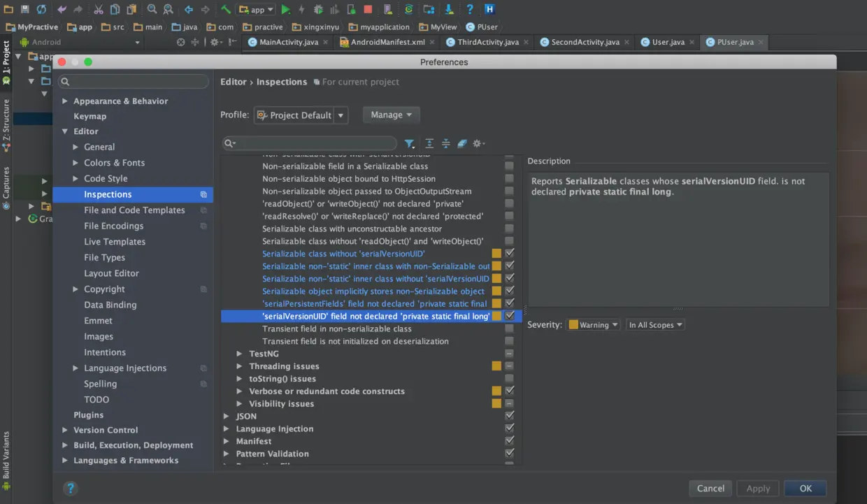Open the Structure tool window tab
Viewport: 867px width, 504px height.
[6, 124]
